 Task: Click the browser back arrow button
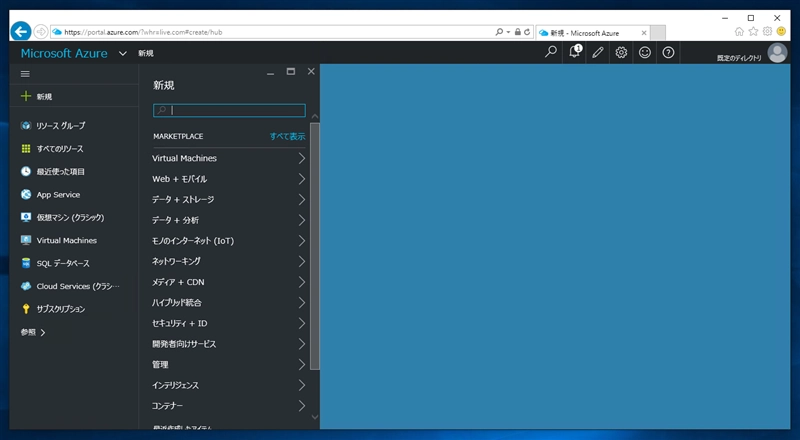tap(21, 32)
